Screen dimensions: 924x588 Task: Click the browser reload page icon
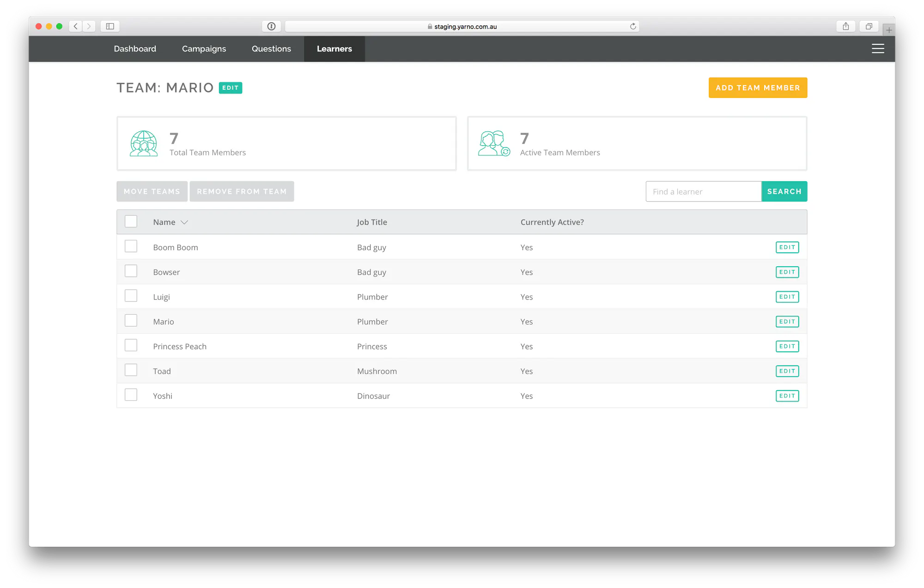point(633,26)
